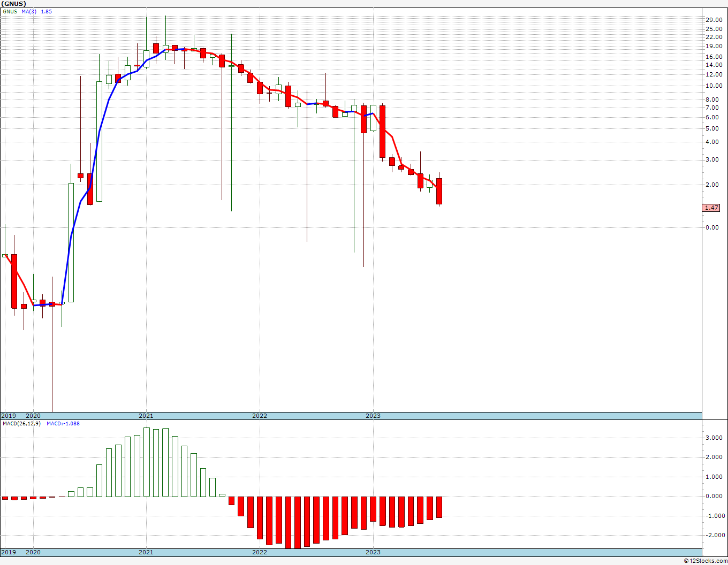Click 2021 on the price chart time axis

[146, 416]
